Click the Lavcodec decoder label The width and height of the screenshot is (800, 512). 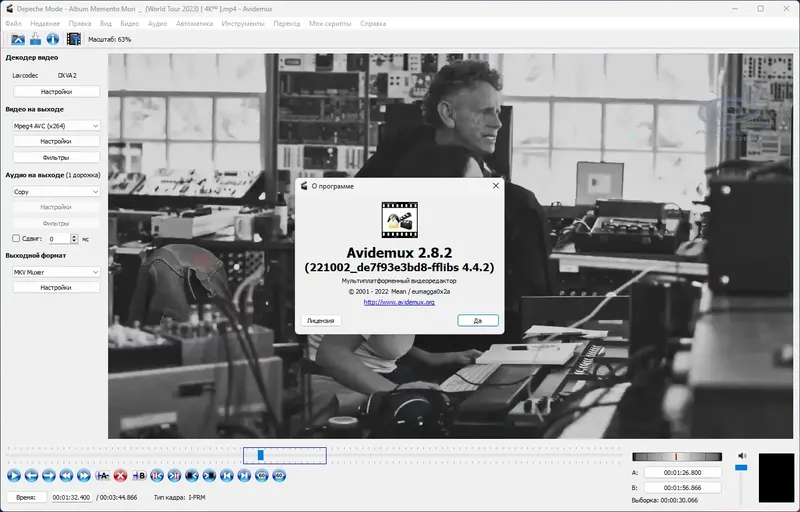[25, 75]
